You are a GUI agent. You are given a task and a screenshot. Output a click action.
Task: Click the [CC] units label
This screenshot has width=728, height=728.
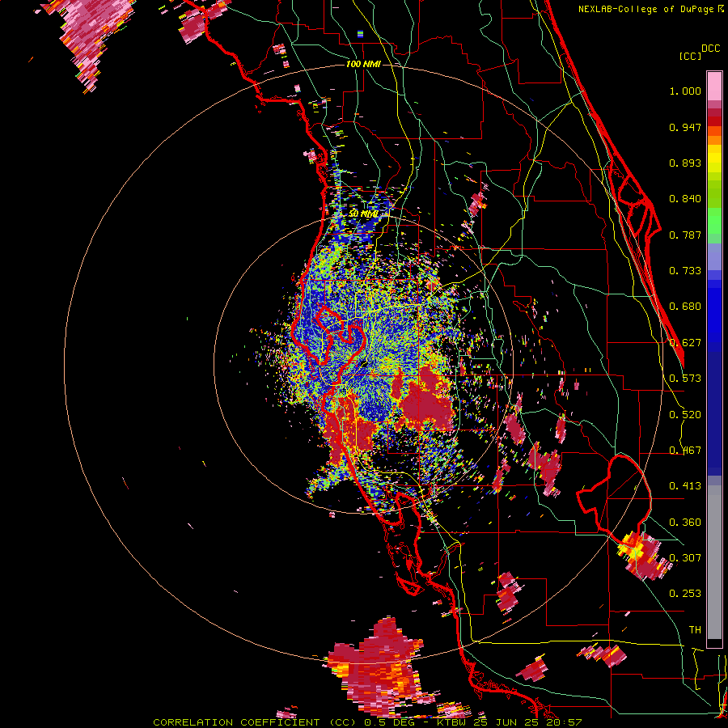tap(690, 56)
